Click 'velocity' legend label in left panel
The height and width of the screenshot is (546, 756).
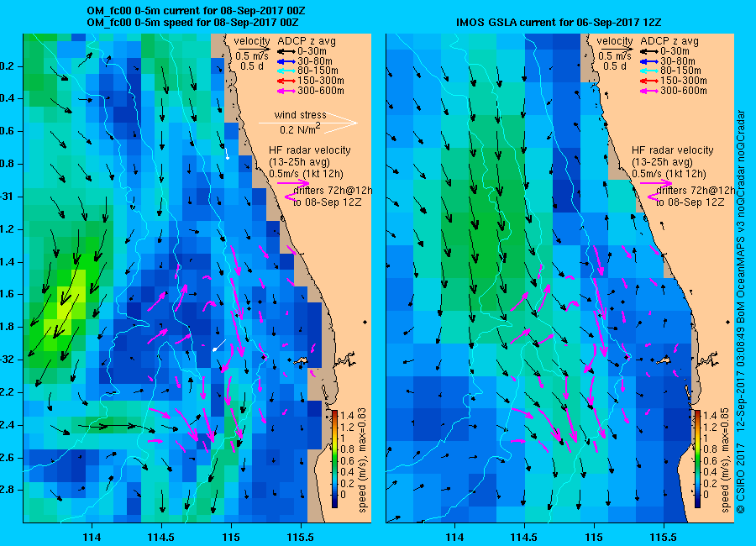coord(252,41)
